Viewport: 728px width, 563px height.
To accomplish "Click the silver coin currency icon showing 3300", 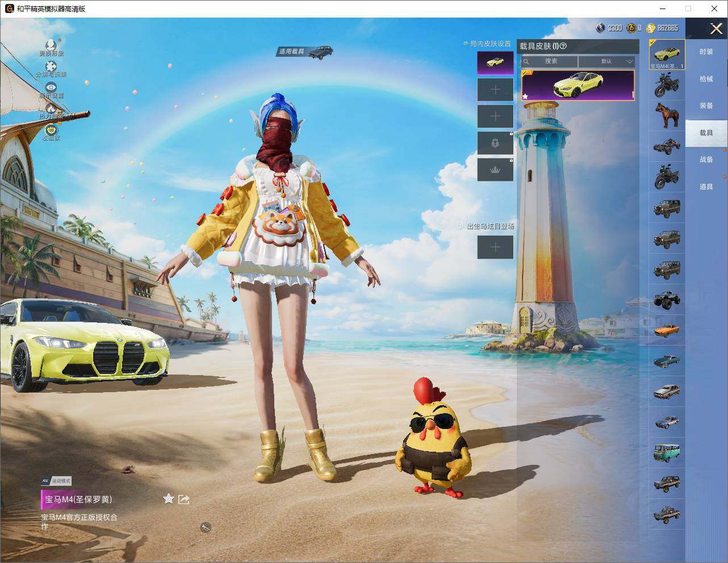I will pyautogui.click(x=600, y=28).
